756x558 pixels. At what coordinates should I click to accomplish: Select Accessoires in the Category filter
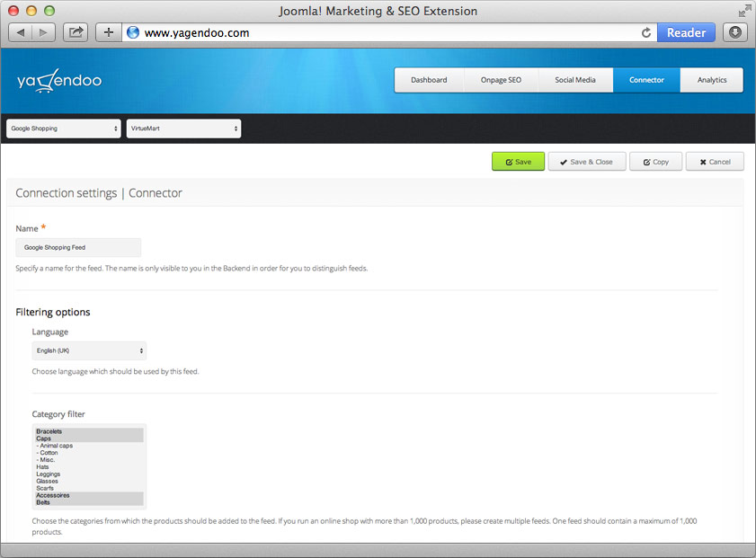click(x=89, y=495)
